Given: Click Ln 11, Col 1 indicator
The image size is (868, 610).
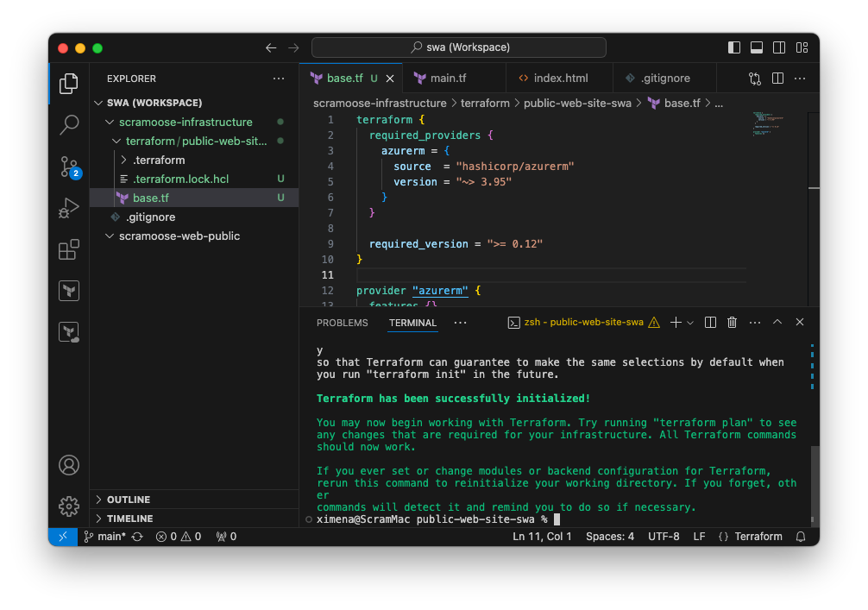Looking at the screenshot, I should (x=542, y=537).
